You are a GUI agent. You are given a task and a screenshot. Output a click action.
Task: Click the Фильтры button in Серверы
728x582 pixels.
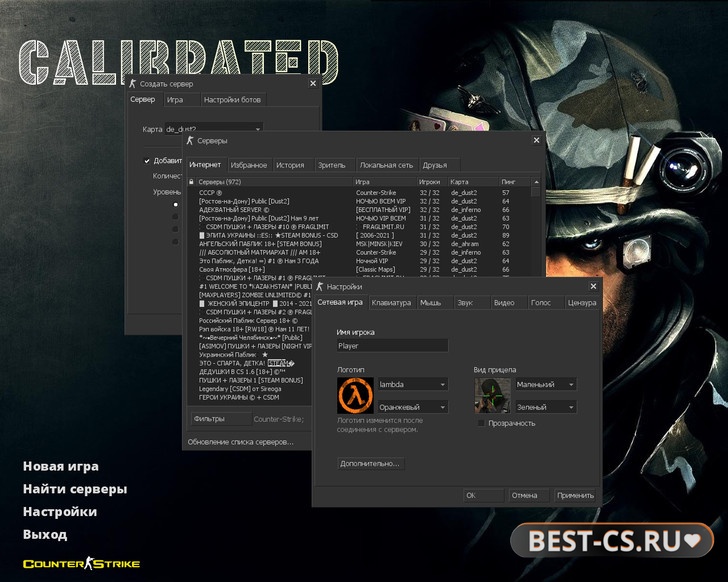click(x=221, y=419)
